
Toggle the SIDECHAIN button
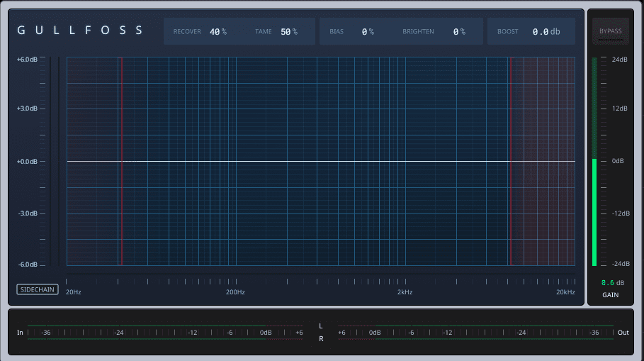[38, 289]
